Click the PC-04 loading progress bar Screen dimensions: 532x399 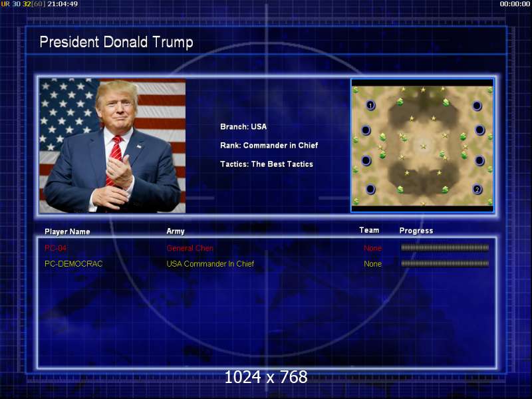tap(445, 247)
